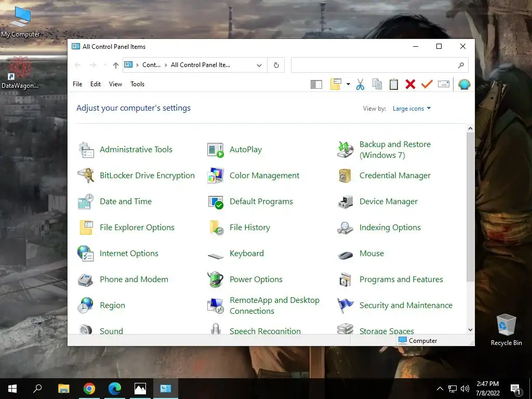Show hidden system tray icons

point(440,389)
